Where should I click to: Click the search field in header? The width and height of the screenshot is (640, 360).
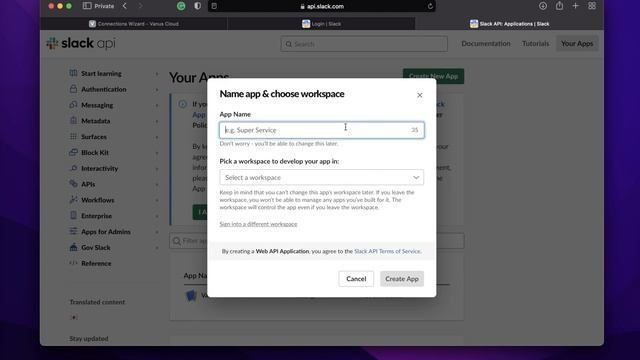click(364, 44)
